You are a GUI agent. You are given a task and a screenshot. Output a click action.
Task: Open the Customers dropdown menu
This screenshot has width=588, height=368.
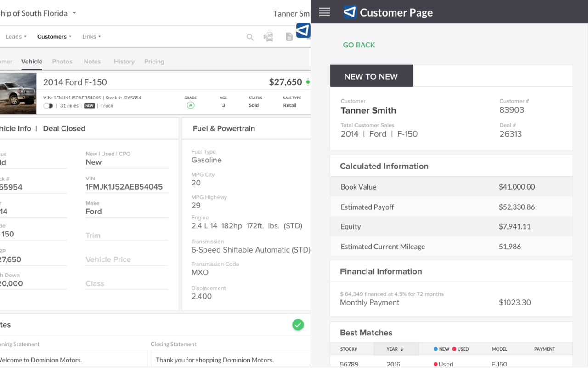pyautogui.click(x=54, y=37)
